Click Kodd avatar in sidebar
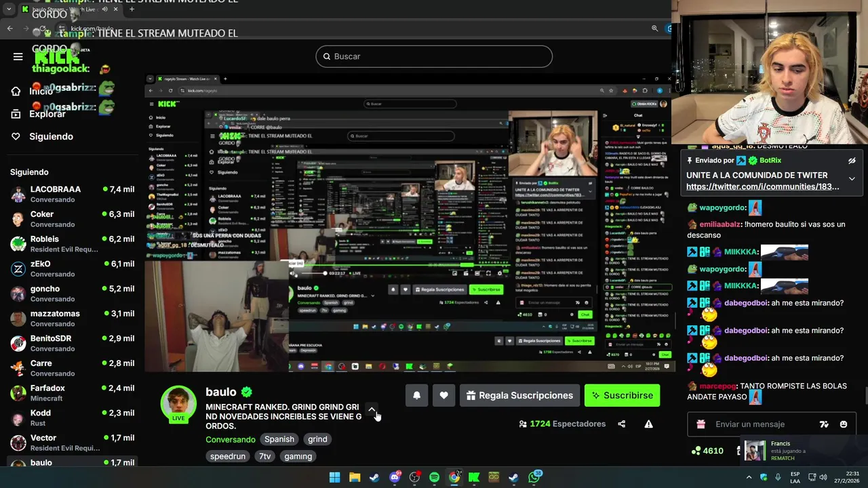The height and width of the screenshot is (488, 868). coord(18,418)
